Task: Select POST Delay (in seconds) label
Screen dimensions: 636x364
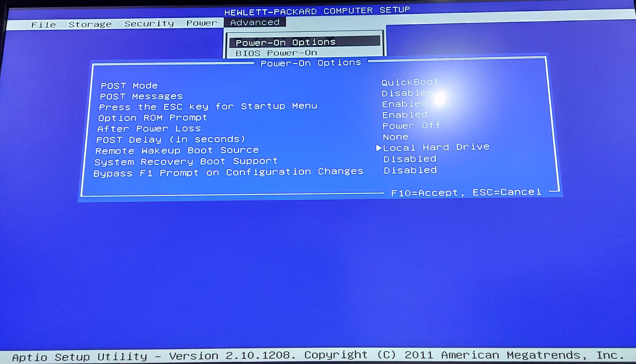Action: coord(171,139)
